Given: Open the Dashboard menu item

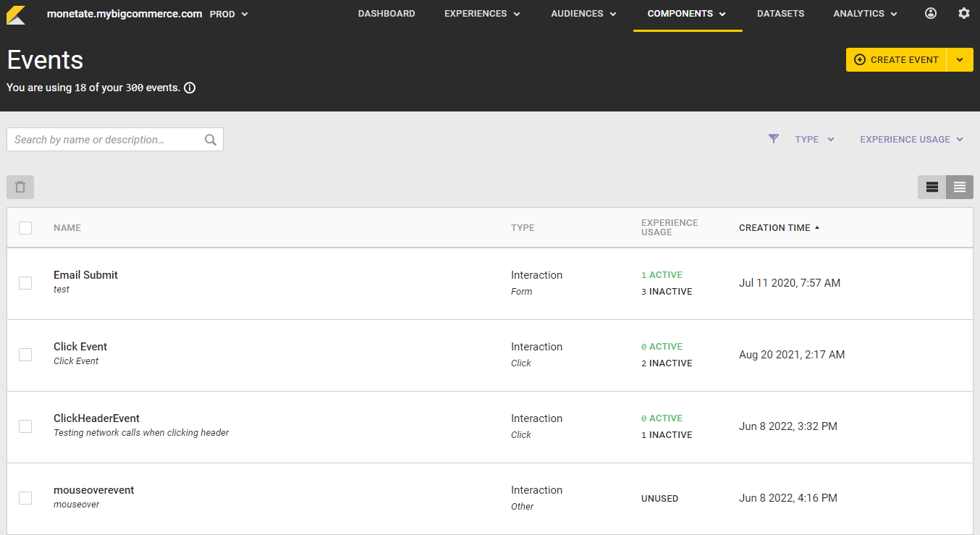Looking at the screenshot, I should pyautogui.click(x=386, y=14).
